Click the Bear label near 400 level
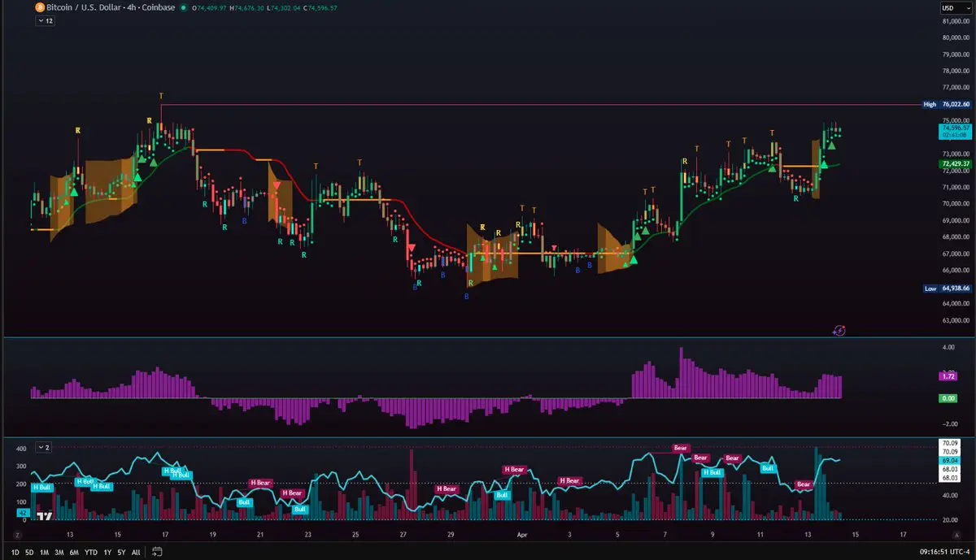Viewport: 976px width, 560px height. [681, 448]
